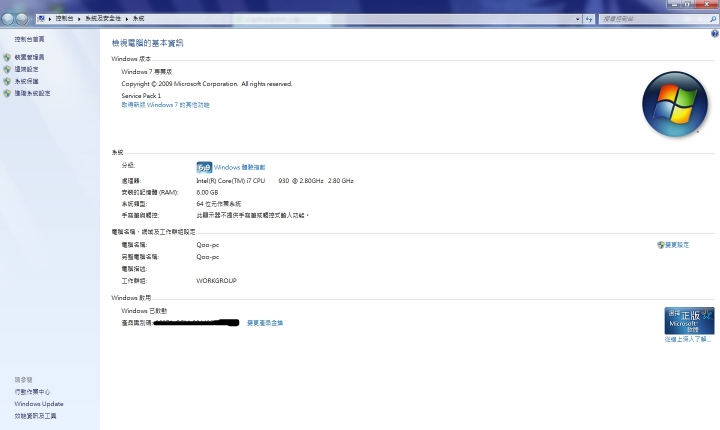Select the 64 位元作業系統 system type value
Image resolution: width=720 pixels, height=430 pixels.
(x=219, y=204)
